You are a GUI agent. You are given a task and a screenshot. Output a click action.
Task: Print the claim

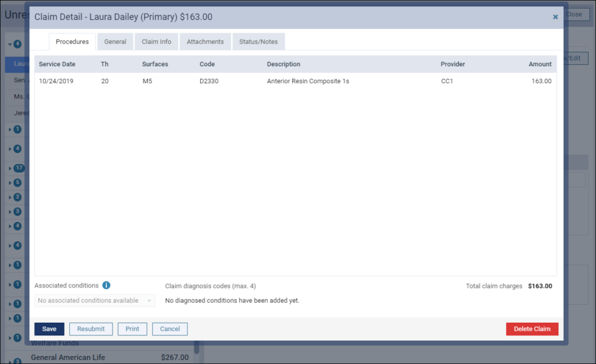coord(133,329)
